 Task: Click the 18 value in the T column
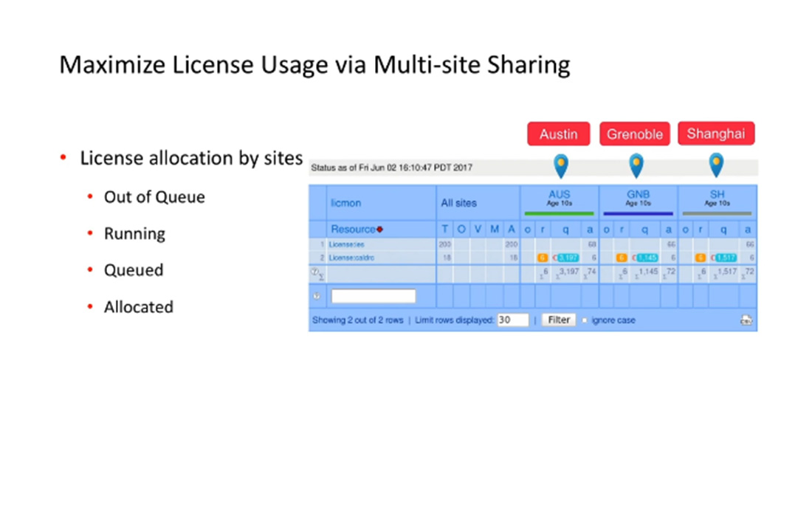447,258
